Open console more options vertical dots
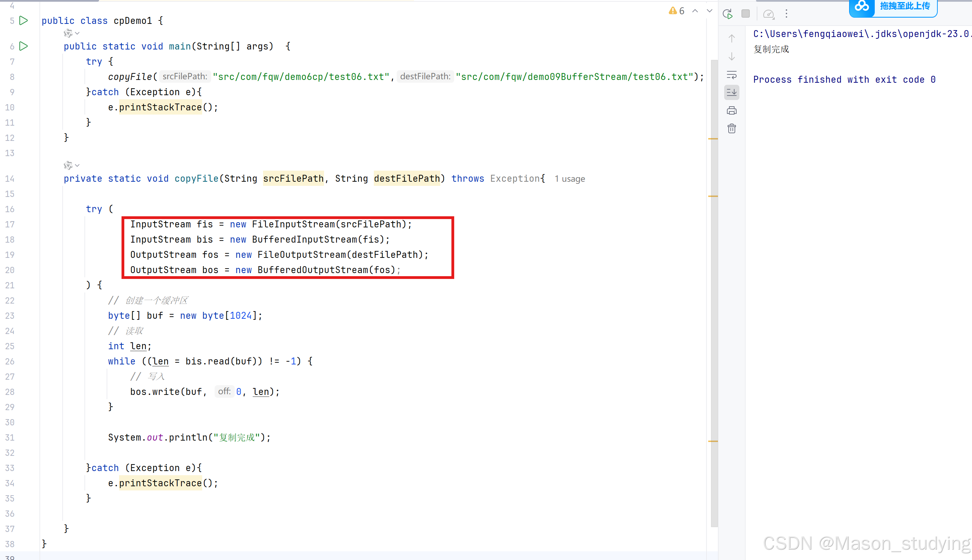 786,14
